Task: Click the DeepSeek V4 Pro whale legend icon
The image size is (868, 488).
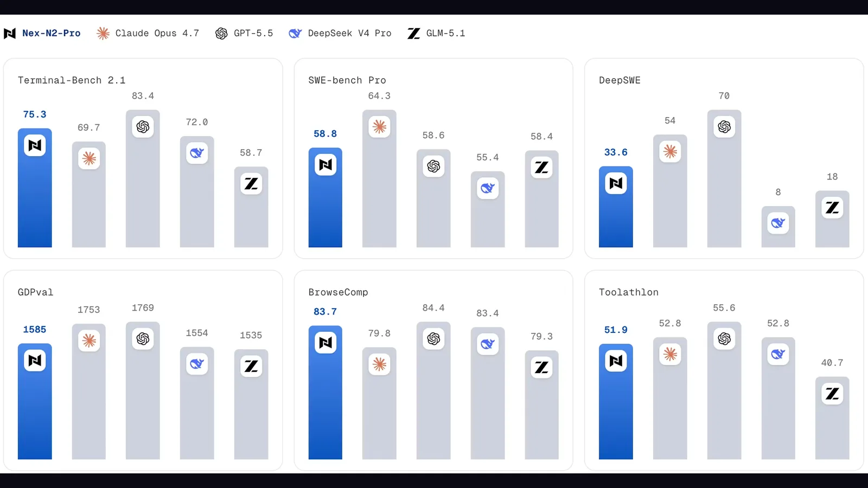Action: [x=295, y=34]
